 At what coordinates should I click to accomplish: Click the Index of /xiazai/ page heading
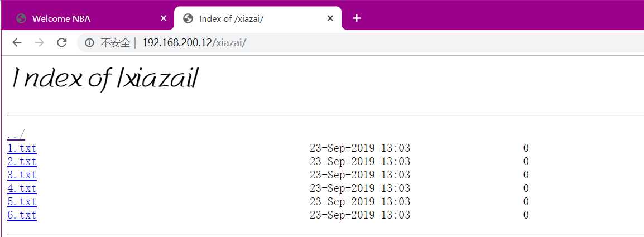tap(105, 79)
